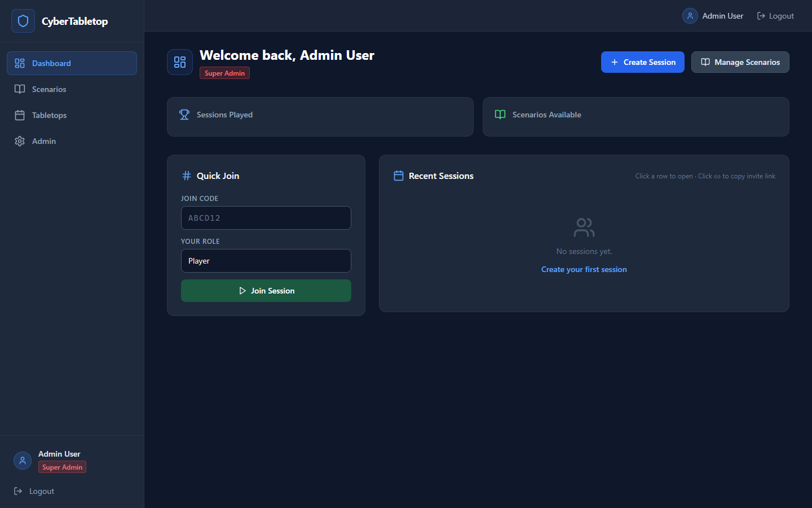Open Manage Scenarios

740,62
